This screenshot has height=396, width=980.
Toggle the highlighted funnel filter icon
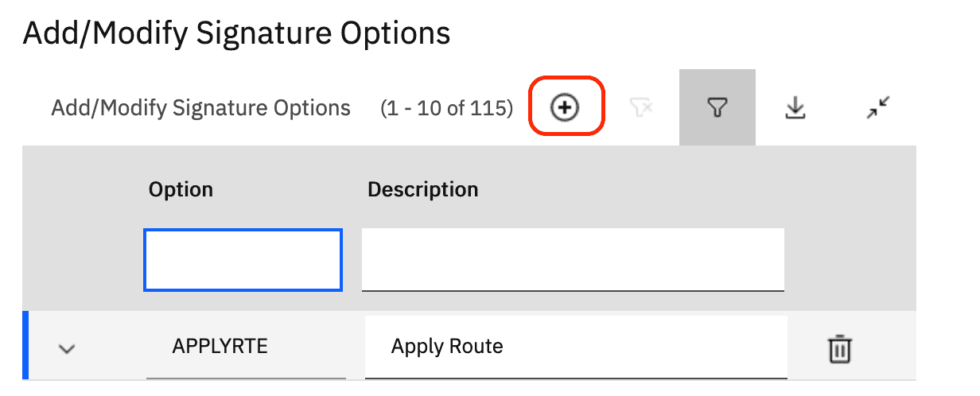pyautogui.click(x=717, y=108)
